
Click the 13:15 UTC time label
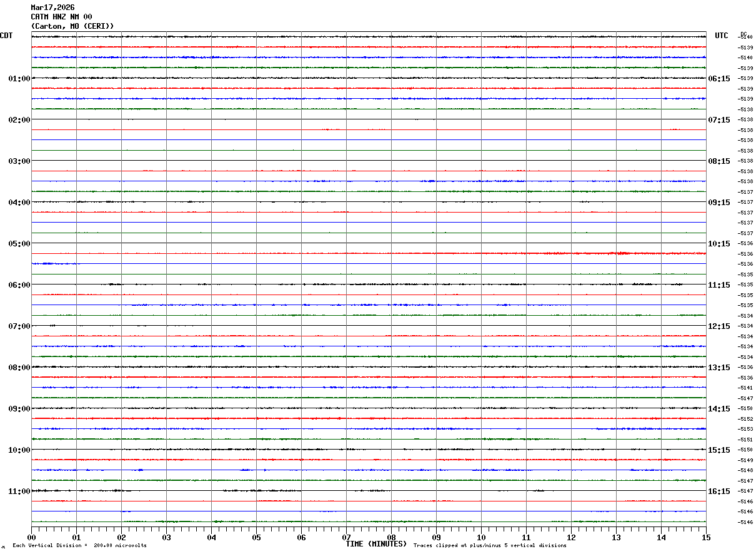pyautogui.click(x=719, y=368)
